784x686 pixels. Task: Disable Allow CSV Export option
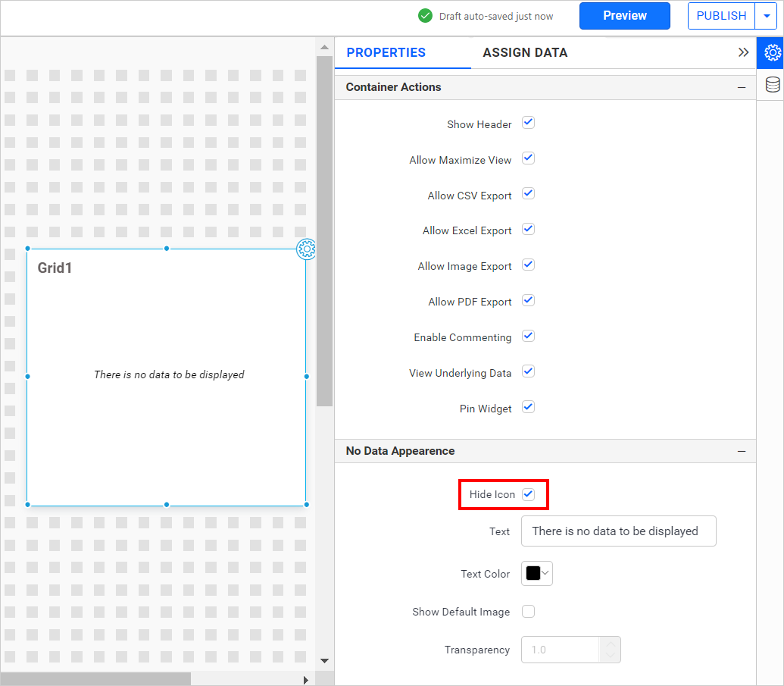(529, 194)
